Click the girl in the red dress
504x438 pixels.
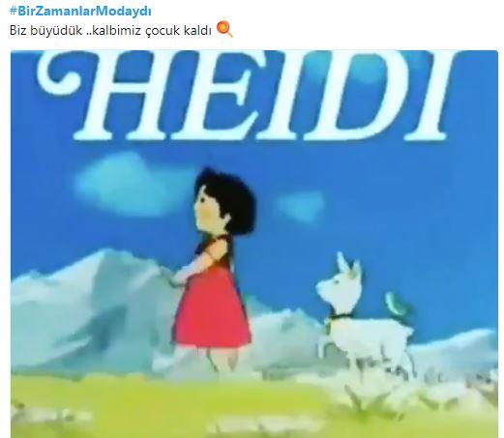pos(212,268)
